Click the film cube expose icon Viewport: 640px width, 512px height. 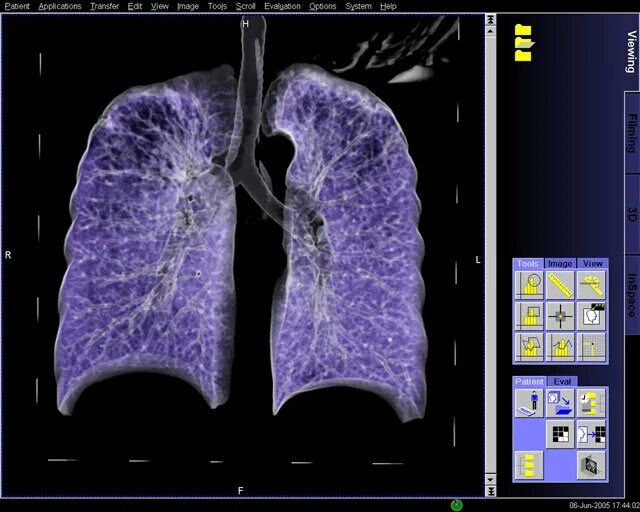[591, 465]
